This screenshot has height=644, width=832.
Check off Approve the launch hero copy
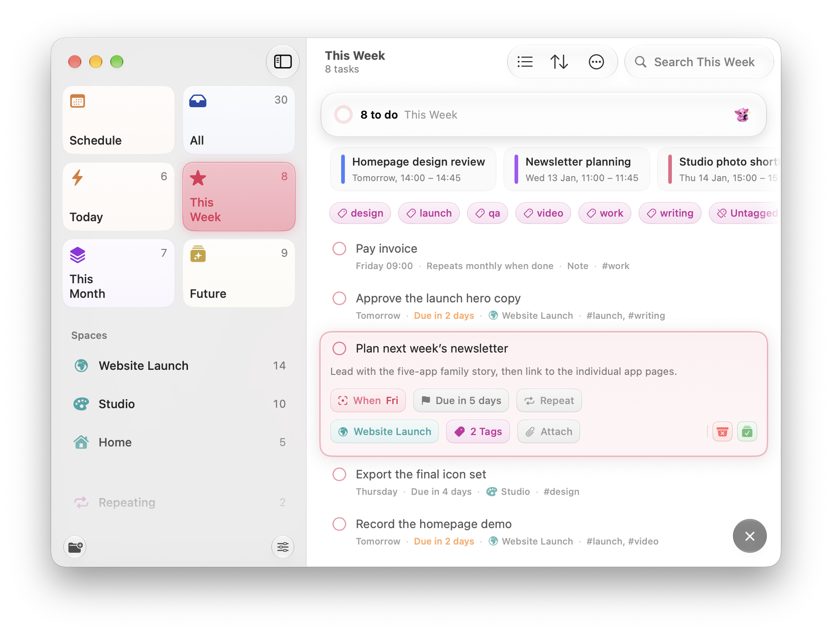pyautogui.click(x=339, y=299)
